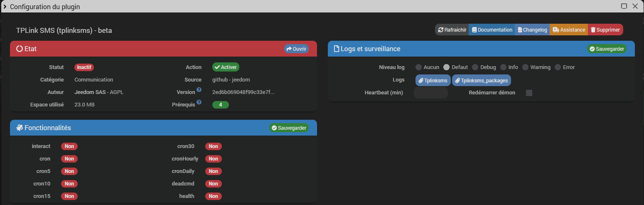Collapse the Configuration du plugin chevron
This screenshot has height=205, width=644.
coord(5,7)
